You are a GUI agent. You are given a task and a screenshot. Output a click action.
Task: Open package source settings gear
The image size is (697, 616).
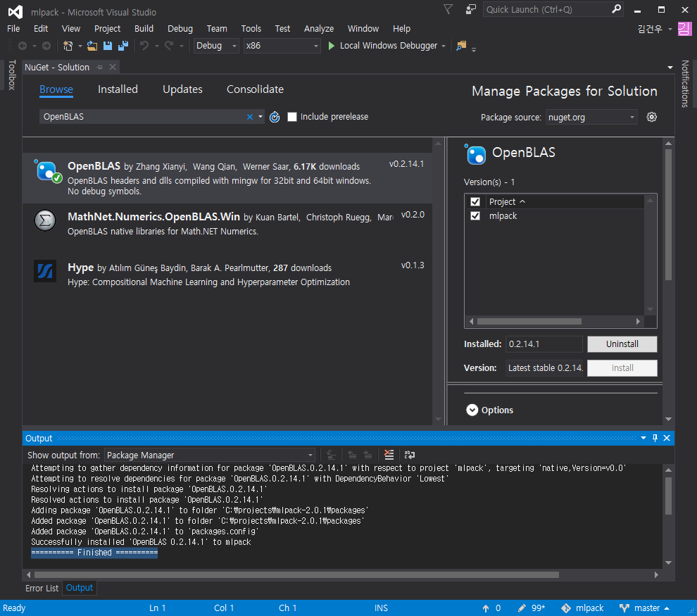(652, 117)
